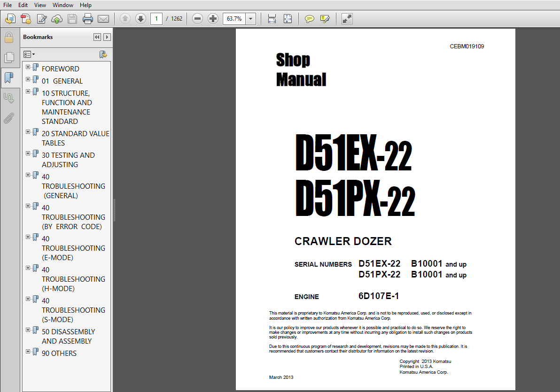Select the highlight text tool

[325, 19]
